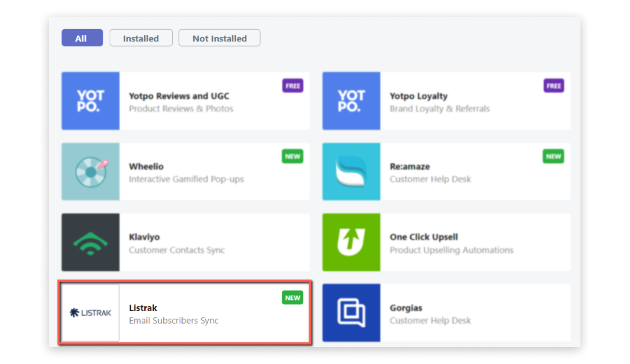The height and width of the screenshot is (364, 630).
Task: Click 'Product Upselling Automations' description
Action: click(452, 250)
